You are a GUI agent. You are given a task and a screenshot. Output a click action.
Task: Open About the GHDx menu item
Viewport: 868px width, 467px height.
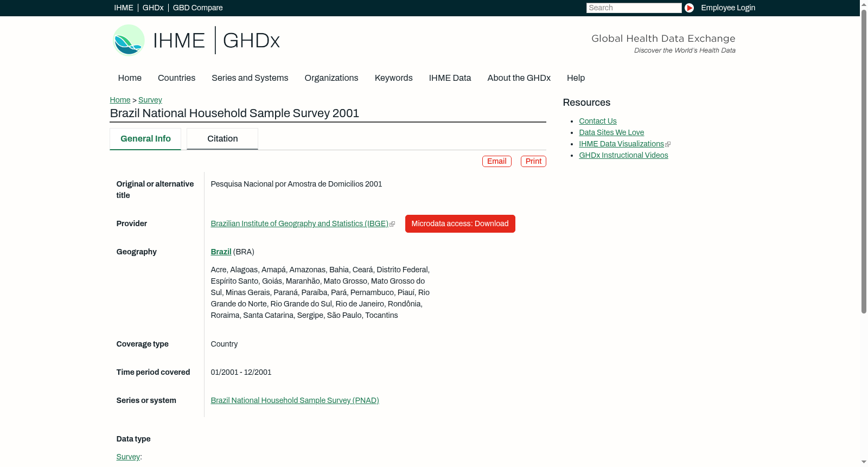519,78
